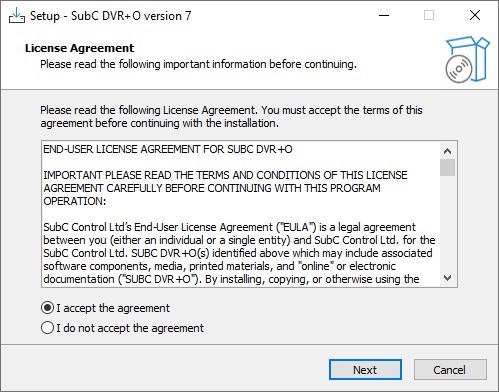Click the 'Setup - SubC DVR+O version 7' title
The height and width of the screenshot is (392, 499).
click(x=111, y=16)
